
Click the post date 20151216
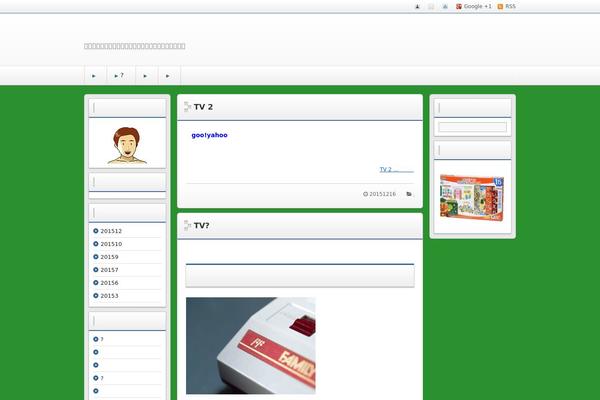[382, 194]
